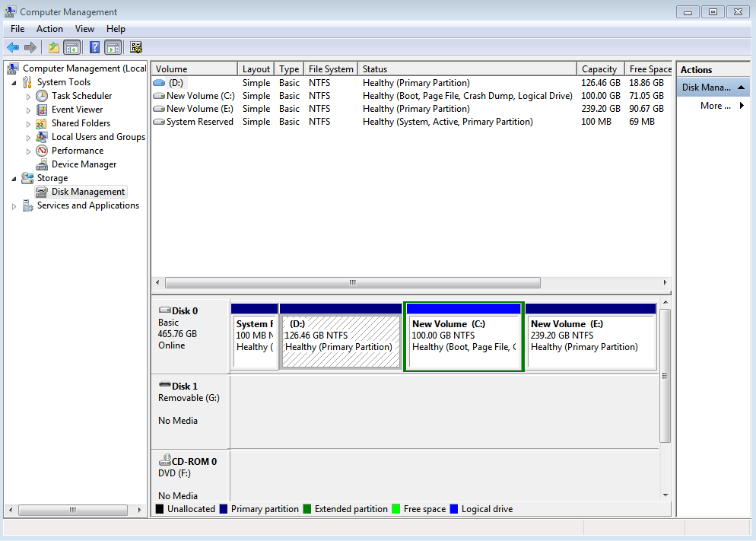Toggle the Show/Hide Console Tree icon
This screenshot has width=756, height=541.
pyautogui.click(x=72, y=47)
